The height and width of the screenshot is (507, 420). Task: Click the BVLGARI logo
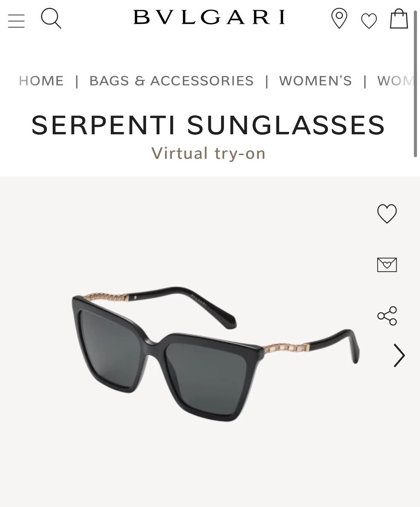209,17
